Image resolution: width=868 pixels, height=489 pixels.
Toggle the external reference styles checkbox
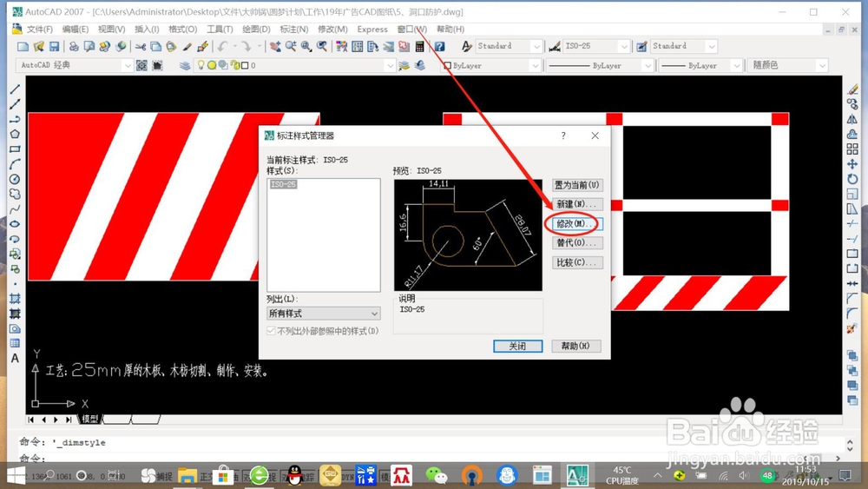coord(271,331)
